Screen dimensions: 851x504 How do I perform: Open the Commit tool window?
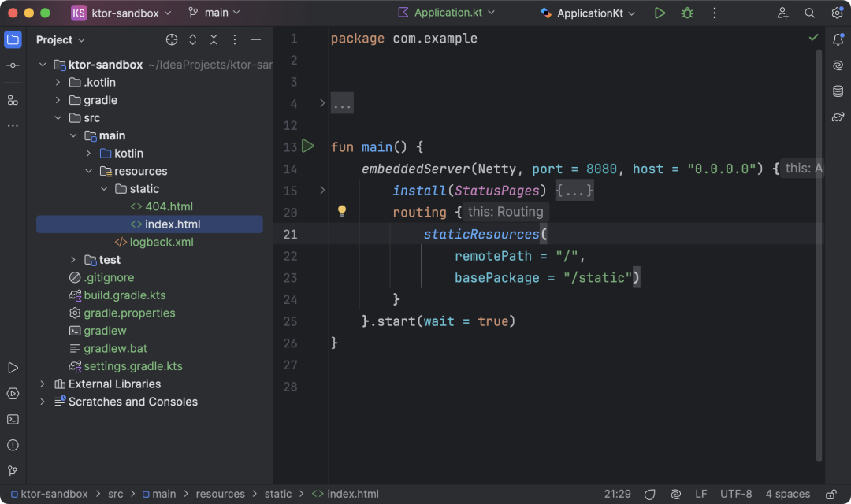pyautogui.click(x=13, y=65)
